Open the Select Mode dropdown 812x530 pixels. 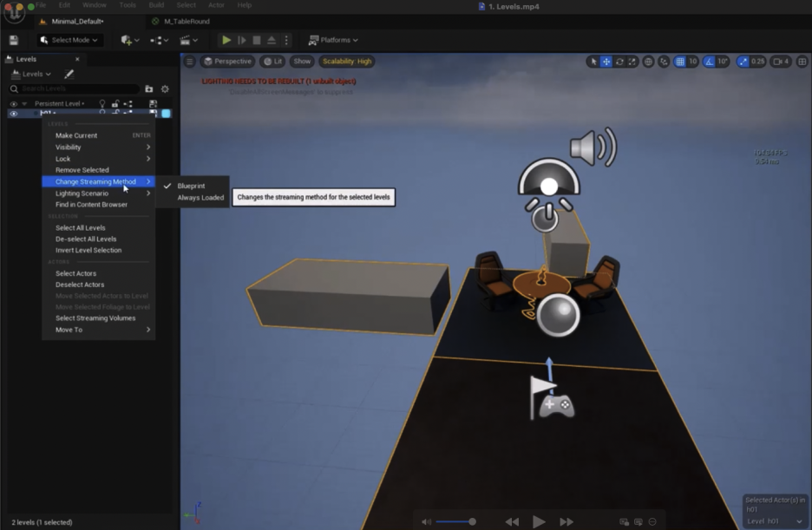click(x=69, y=40)
